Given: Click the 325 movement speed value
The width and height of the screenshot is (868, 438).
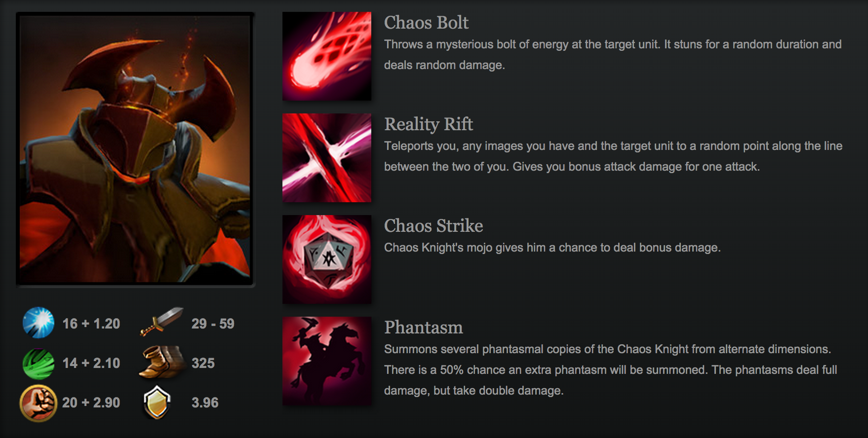Looking at the screenshot, I should tap(203, 363).
